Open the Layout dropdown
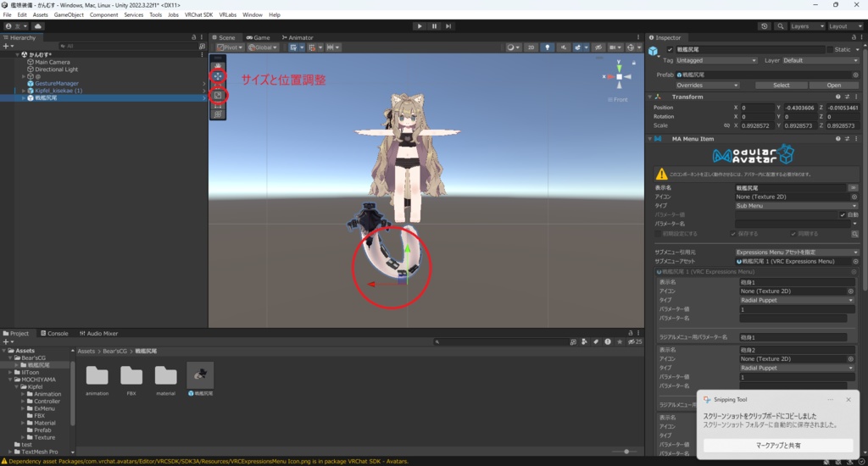Viewport: 868px width, 466px height. (x=845, y=26)
